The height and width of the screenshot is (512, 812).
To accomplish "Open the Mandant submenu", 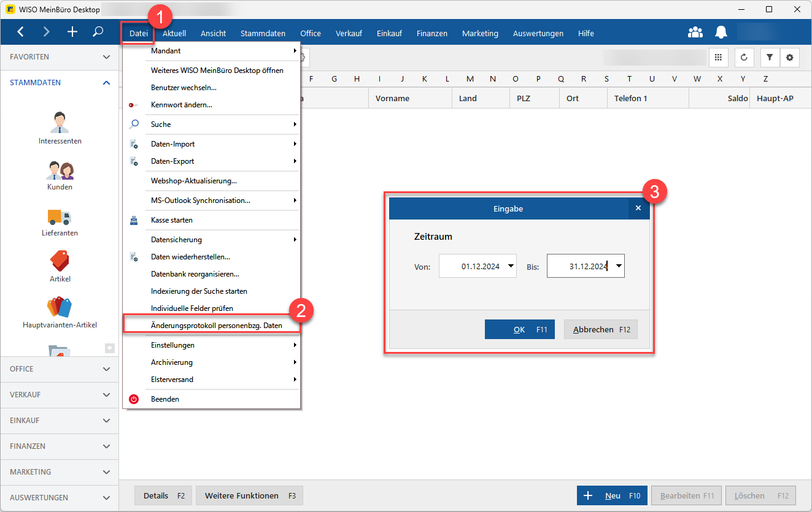I will (212, 51).
